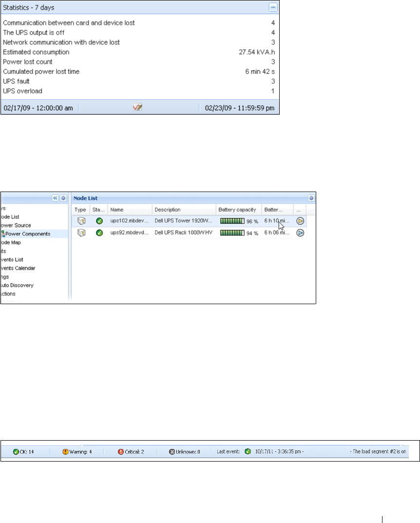Open Power Source in the navigation tree
The height and width of the screenshot is (523, 420).
pyautogui.click(x=16, y=226)
